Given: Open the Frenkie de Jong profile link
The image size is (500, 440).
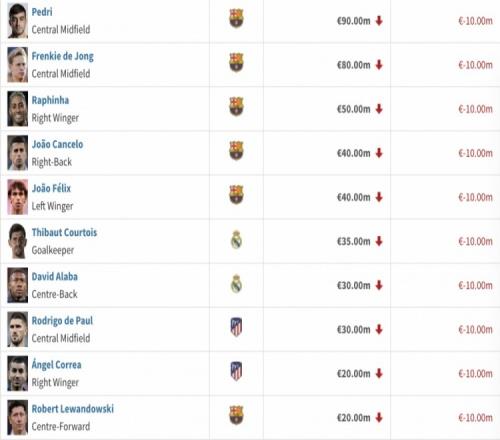Looking at the screenshot, I should click(63, 56).
